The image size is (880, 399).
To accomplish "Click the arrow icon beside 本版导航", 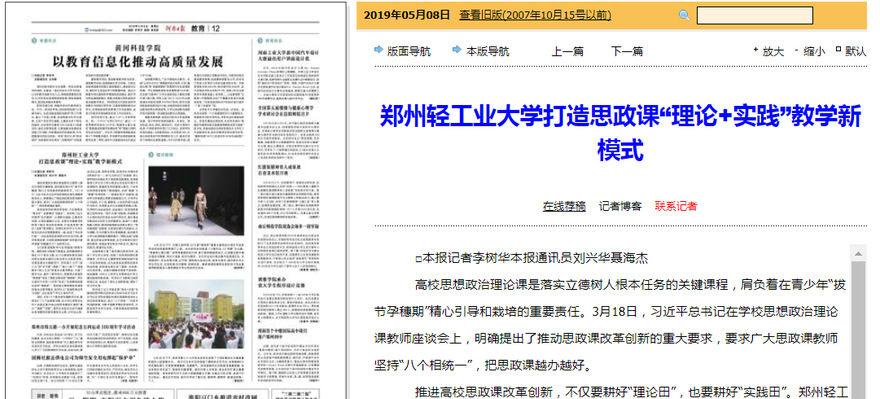I will point(457,50).
